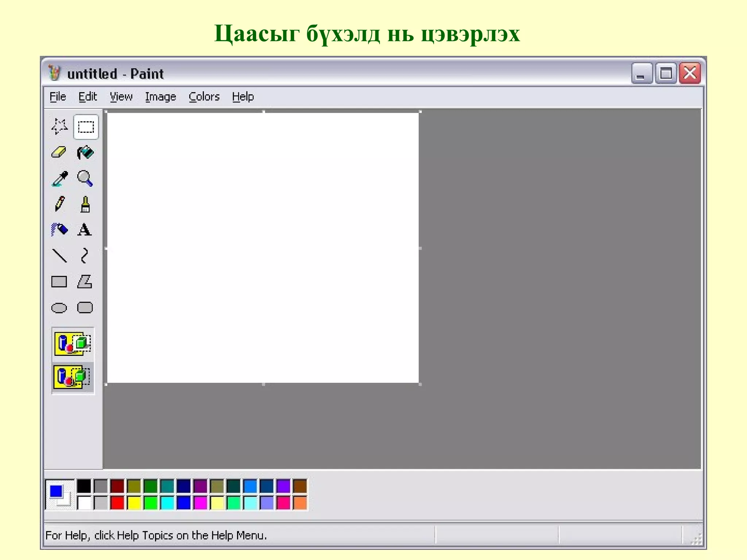
Task: Choose the Curve tool
Action: click(85, 256)
